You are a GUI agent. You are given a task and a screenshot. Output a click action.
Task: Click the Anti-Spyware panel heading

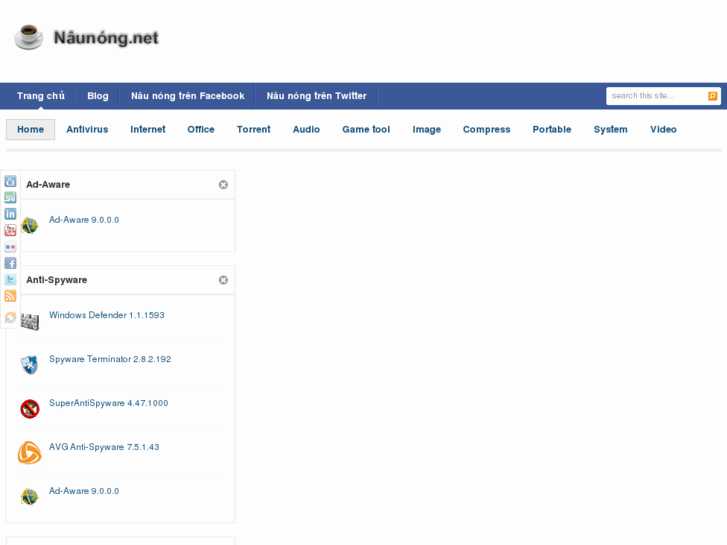pos(57,280)
